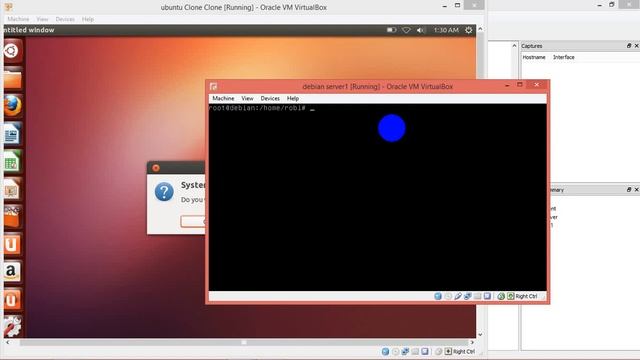
Task: Click hard disk activity icon in debian status bar
Action: pos(438,296)
